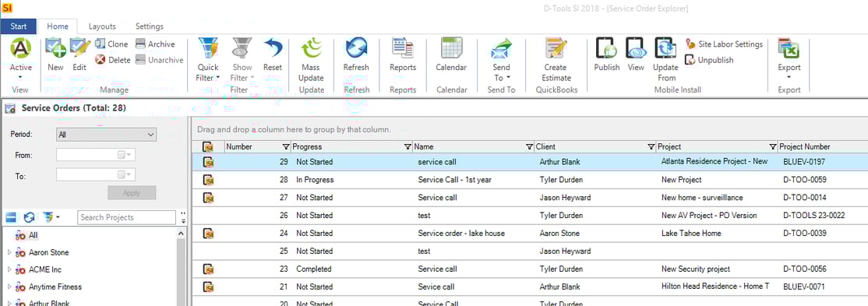Select Aaron Stone in the tree
Image resolution: width=868 pixels, height=306 pixels.
tap(49, 252)
